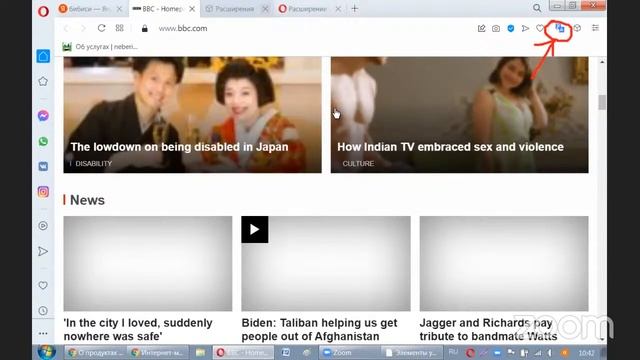Open the extensions cube icon
Screen dimensions: 640x360
click(x=577, y=28)
